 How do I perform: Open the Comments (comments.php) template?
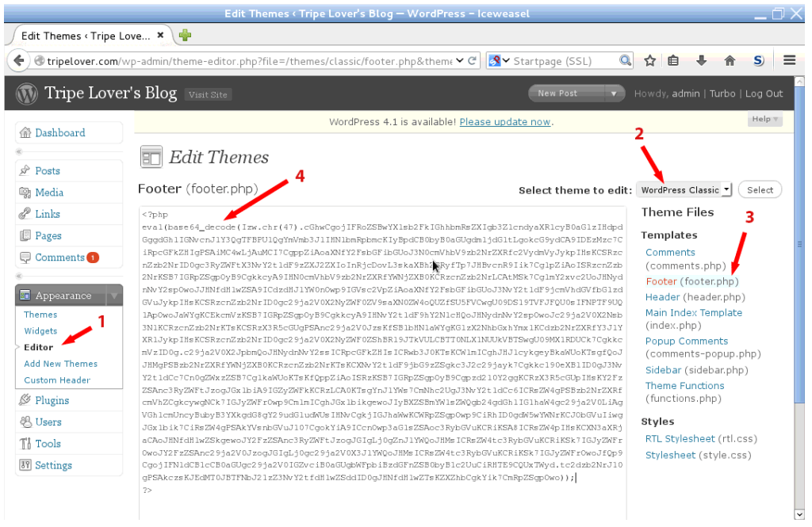pyautogui.click(x=670, y=253)
